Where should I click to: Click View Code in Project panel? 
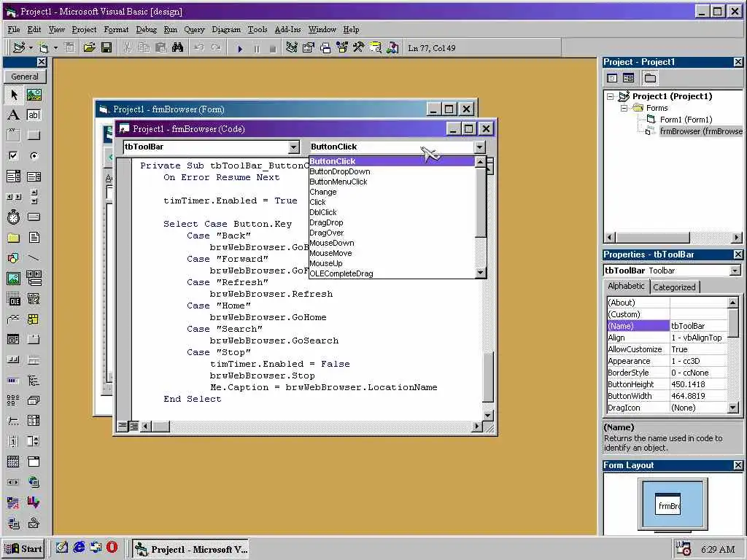coord(613,78)
